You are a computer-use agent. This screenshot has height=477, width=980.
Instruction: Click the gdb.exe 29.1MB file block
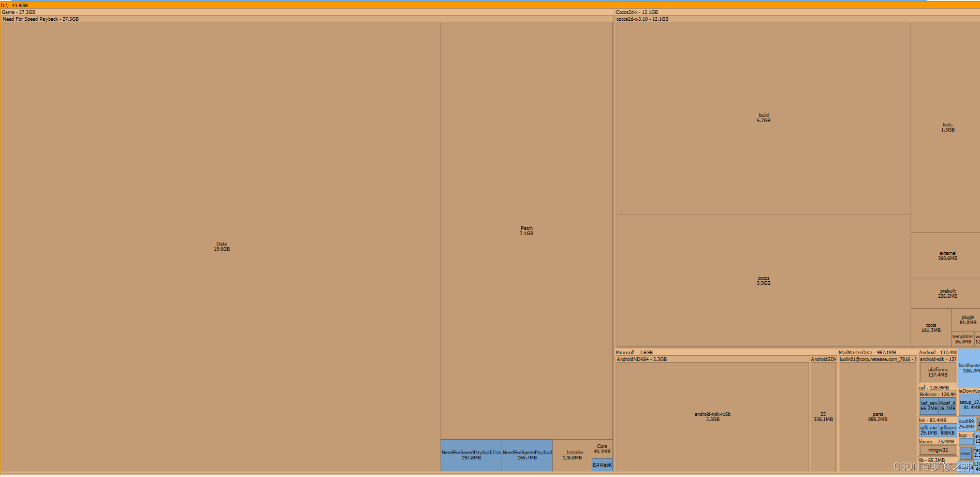click(929, 430)
